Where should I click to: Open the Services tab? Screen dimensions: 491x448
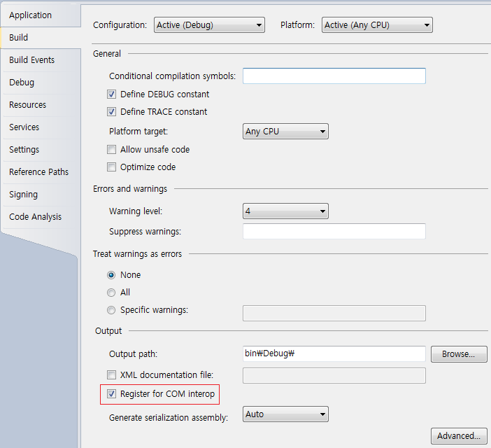[41, 127]
